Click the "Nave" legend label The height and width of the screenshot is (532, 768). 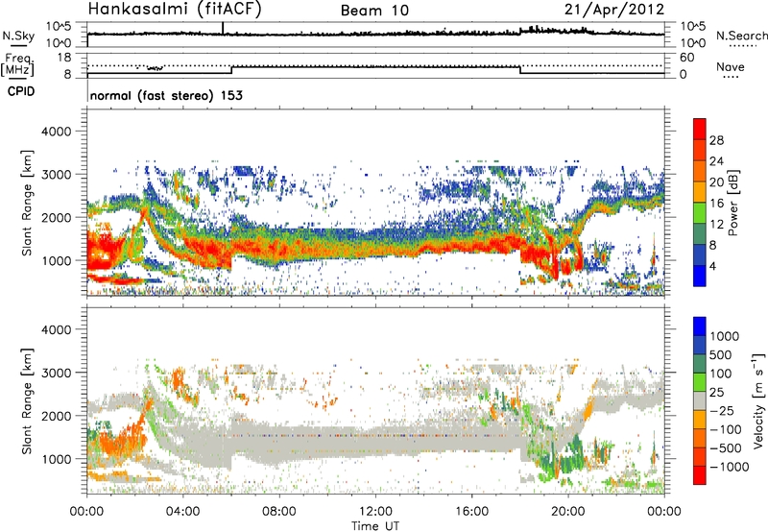tap(731, 66)
